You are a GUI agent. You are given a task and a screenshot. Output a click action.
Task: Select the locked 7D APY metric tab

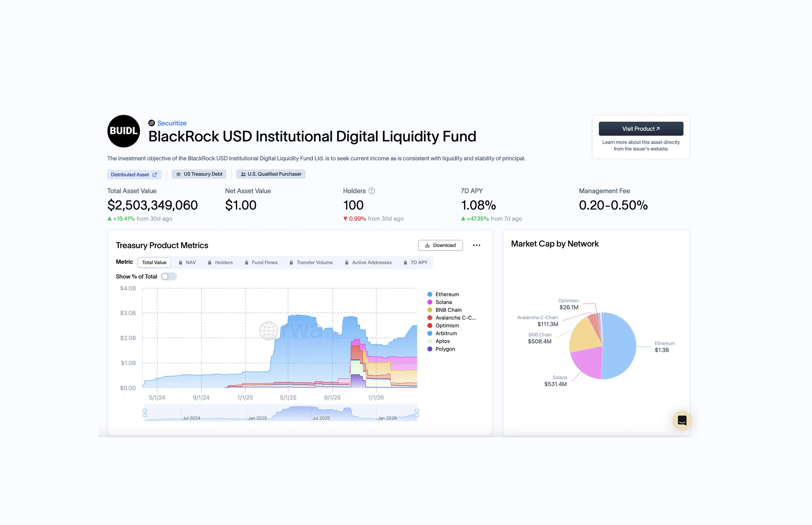pos(415,263)
